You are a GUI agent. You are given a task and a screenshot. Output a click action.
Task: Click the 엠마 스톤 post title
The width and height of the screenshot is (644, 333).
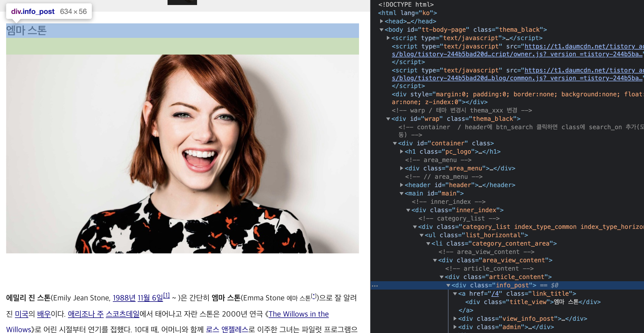26,30
